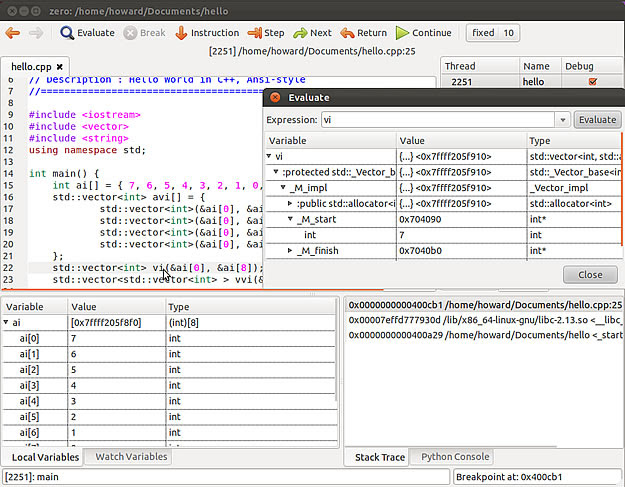Viewport: 625px width, 487px height.
Task: Click ai address value [0x7fff205f8f0]
Action: point(106,322)
